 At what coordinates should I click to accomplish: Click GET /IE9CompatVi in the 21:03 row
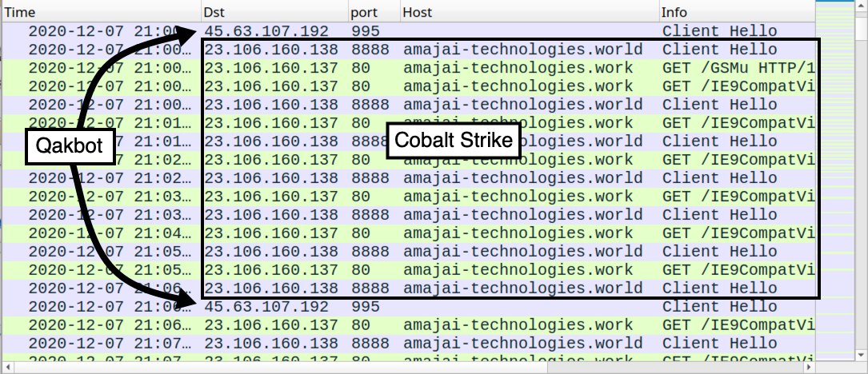tap(738, 197)
